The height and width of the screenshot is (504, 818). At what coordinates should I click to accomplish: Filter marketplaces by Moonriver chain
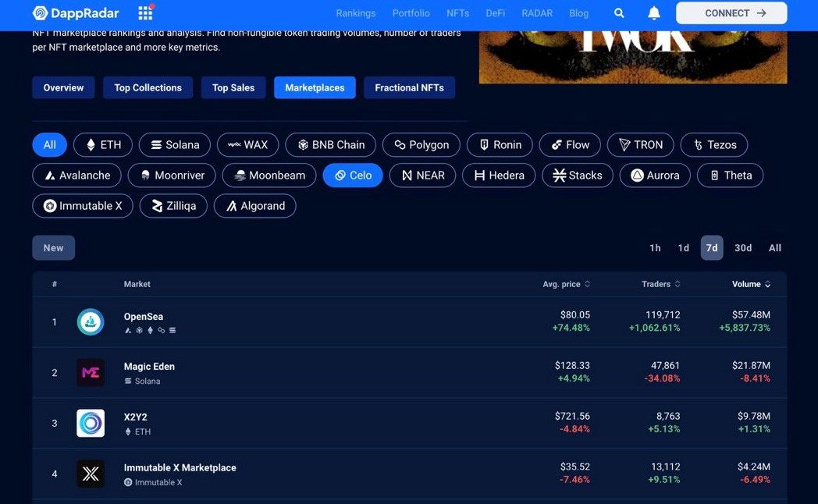(172, 175)
